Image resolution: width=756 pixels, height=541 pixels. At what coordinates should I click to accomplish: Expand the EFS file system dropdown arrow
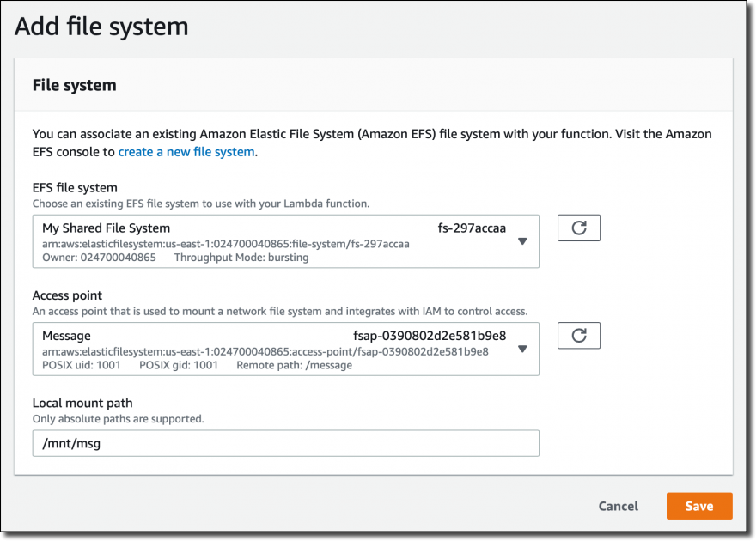(522, 241)
